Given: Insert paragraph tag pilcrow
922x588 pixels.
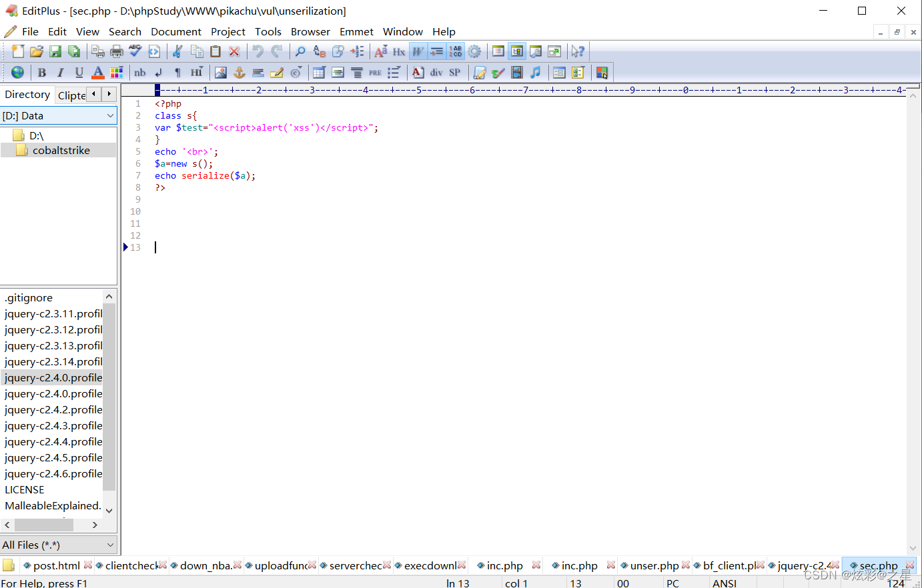Looking at the screenshot, I should pyautogui.click(x=177, y=72).
